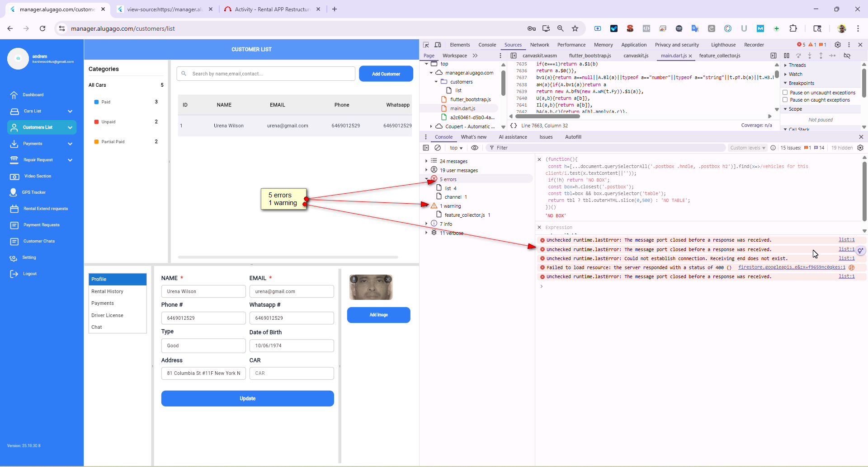This screenshot has height=467, width=868.
Task: Expand the Cars List sidebar menu
Action: (x=70, y=111)
